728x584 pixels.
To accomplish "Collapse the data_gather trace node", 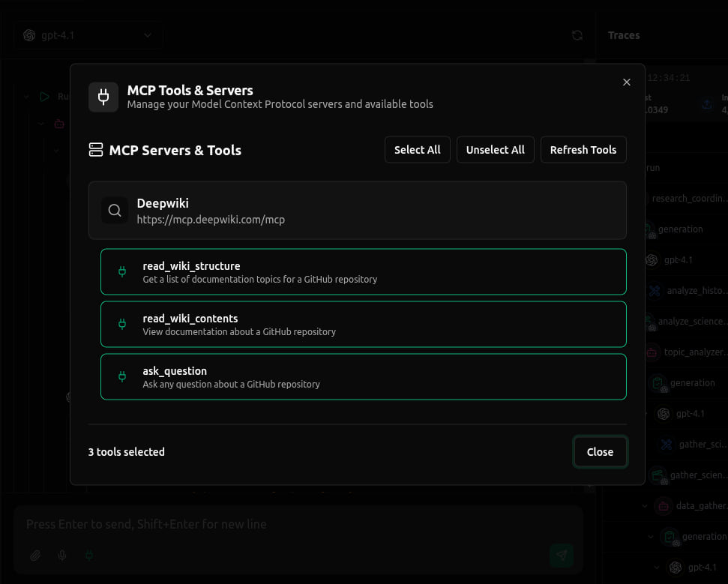I will click(645, 506).
